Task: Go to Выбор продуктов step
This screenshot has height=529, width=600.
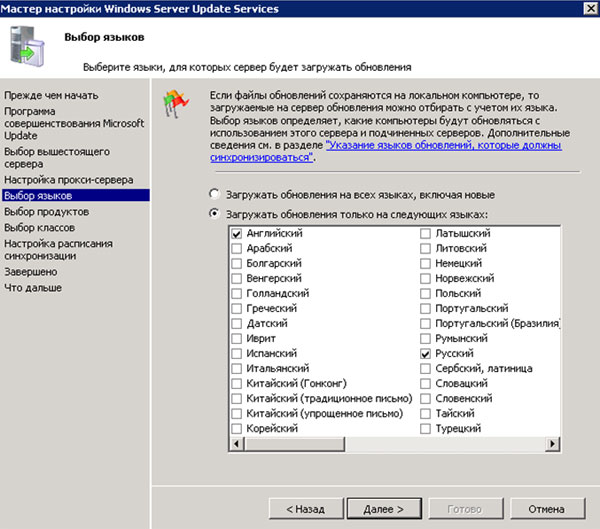Action: pos(46,212)
